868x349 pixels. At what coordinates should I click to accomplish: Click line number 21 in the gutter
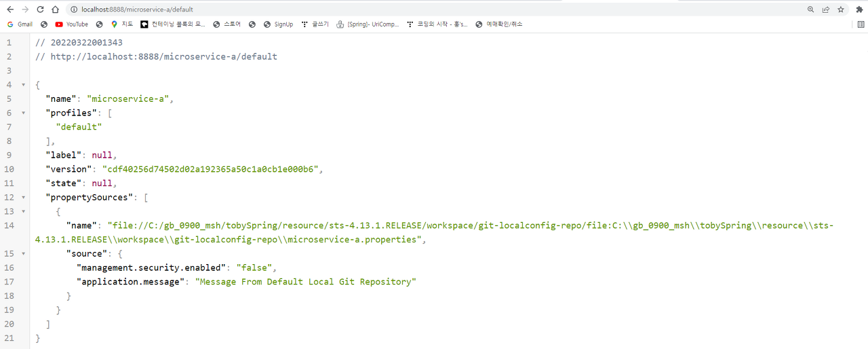pyautogui.click(x=9, y=338)
